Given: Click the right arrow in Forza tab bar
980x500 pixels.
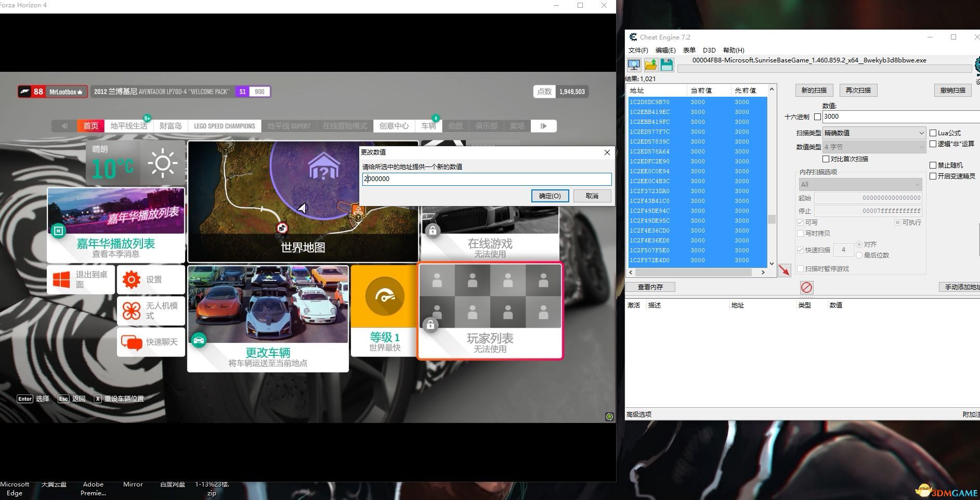Looking at the screenshot, I should [544, 126].
